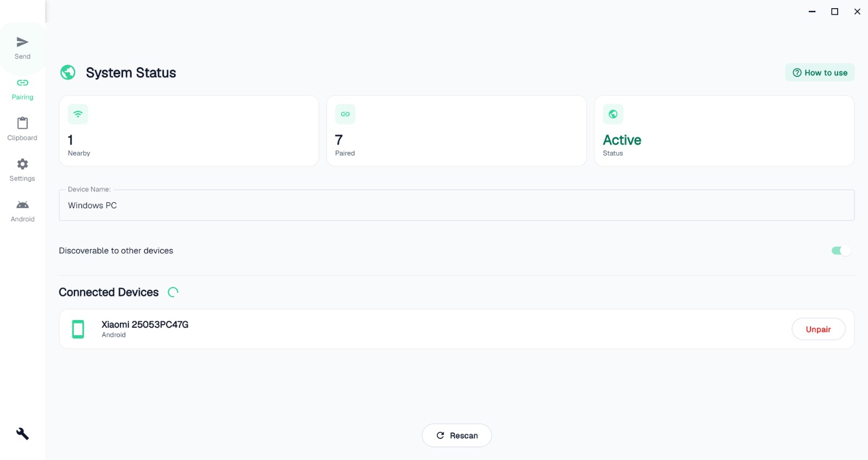
Task: Select the Android sidebar icon
Action: point(22,205)
